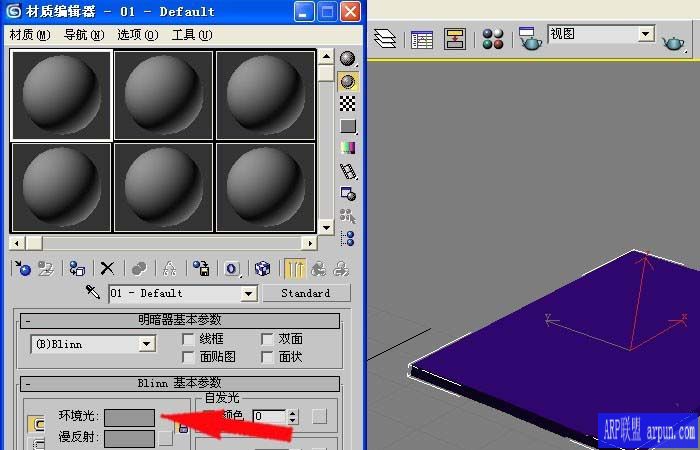Open Schematic View icon in main toolbar
The height and width of the screenshot is (450, 700).
[x=455, y=39]
